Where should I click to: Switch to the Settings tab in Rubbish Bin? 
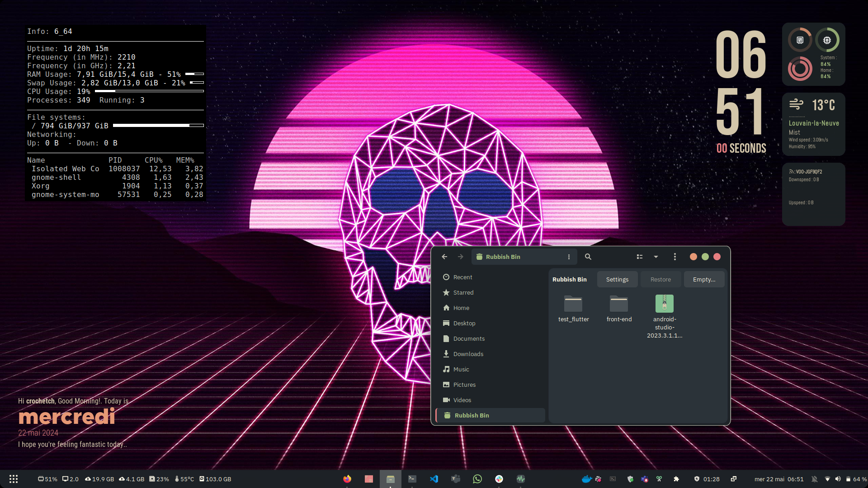click(617, 279)
